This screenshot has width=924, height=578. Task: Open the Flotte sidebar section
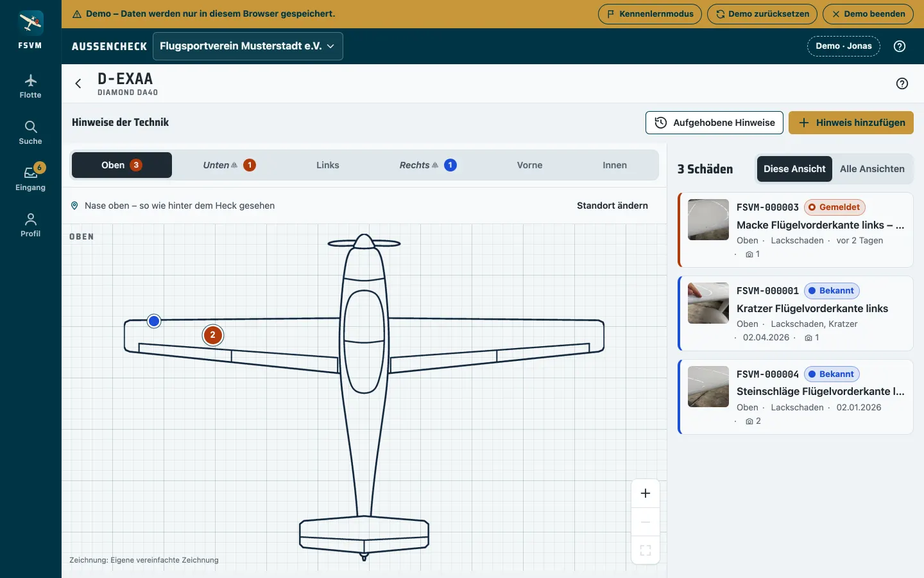pos(30,87)
